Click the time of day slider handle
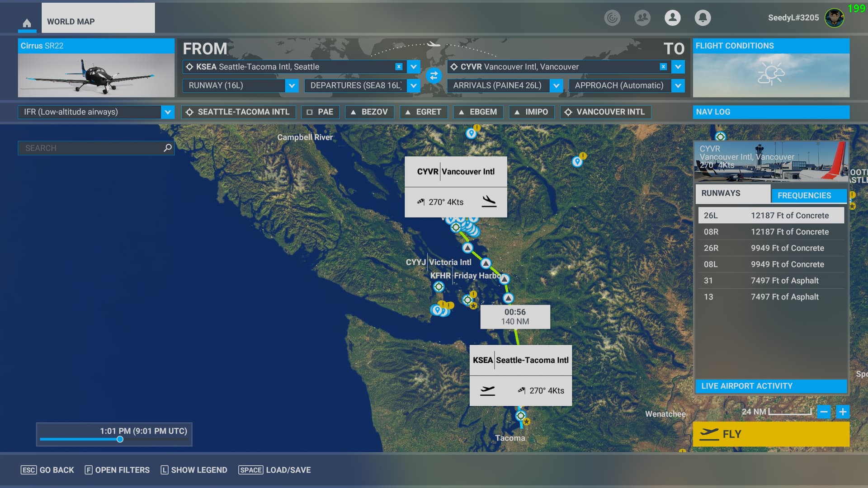This screenshot has height=488, width=868. pos(120,439)
